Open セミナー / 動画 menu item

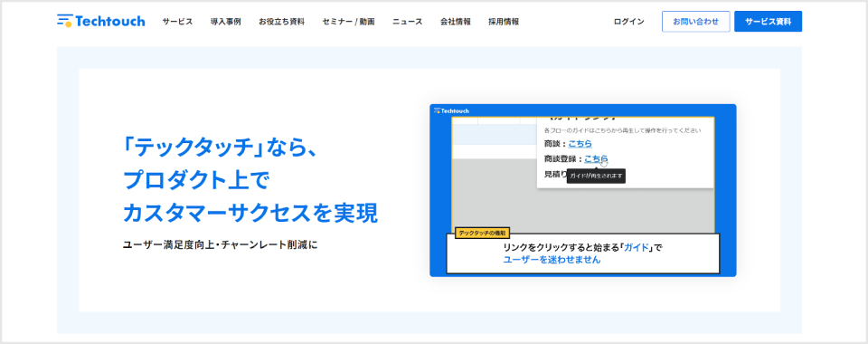(348, 22)
